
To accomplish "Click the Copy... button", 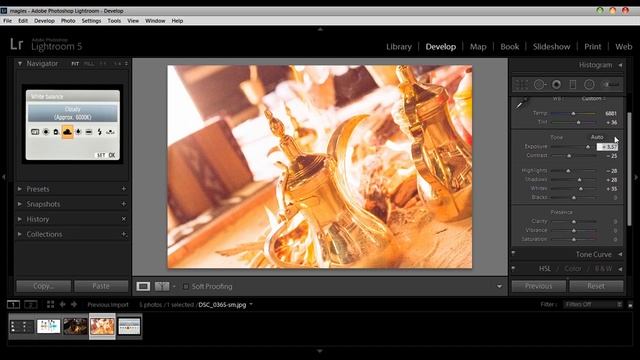I will coord(44,286).
